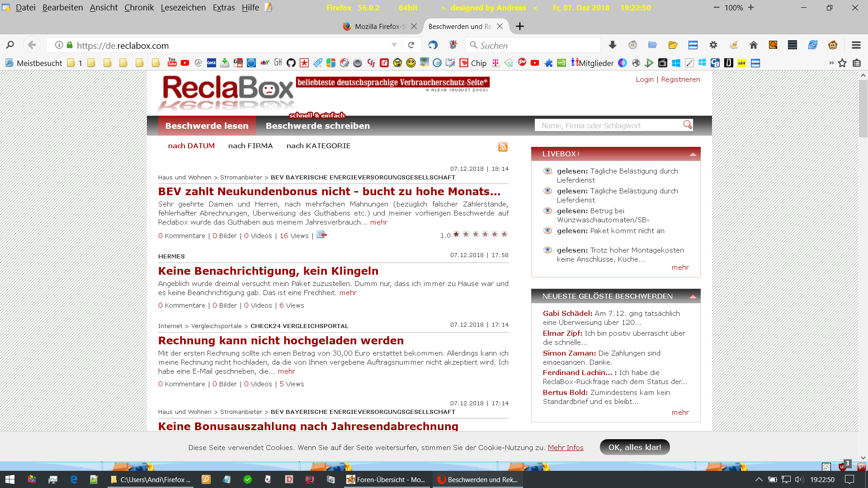Reload the page with the refresh icon
The image size is (868, 488).
pyautogui.click(x=411, y=45)
